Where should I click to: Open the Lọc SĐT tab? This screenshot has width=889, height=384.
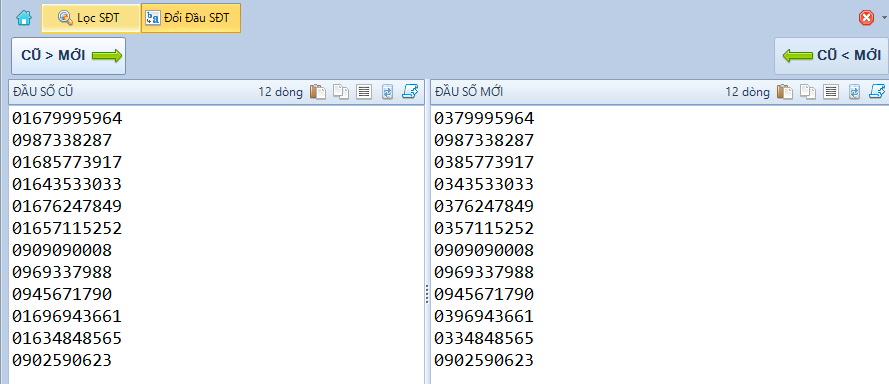[x=91, y=18]
